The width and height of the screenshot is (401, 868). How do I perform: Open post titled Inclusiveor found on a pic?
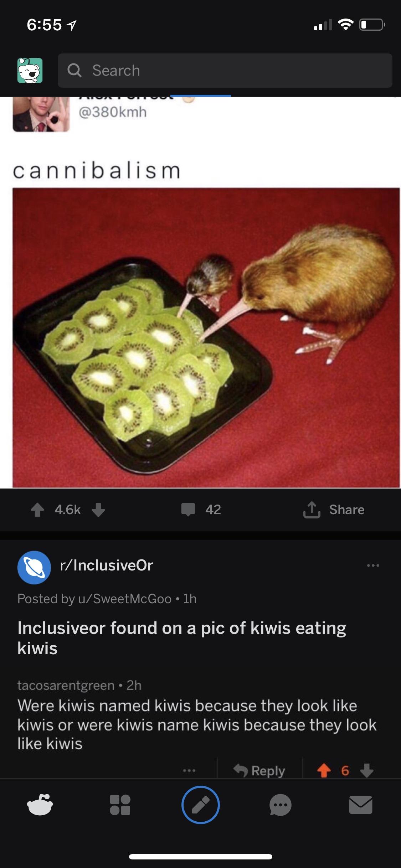pos(182,638)
